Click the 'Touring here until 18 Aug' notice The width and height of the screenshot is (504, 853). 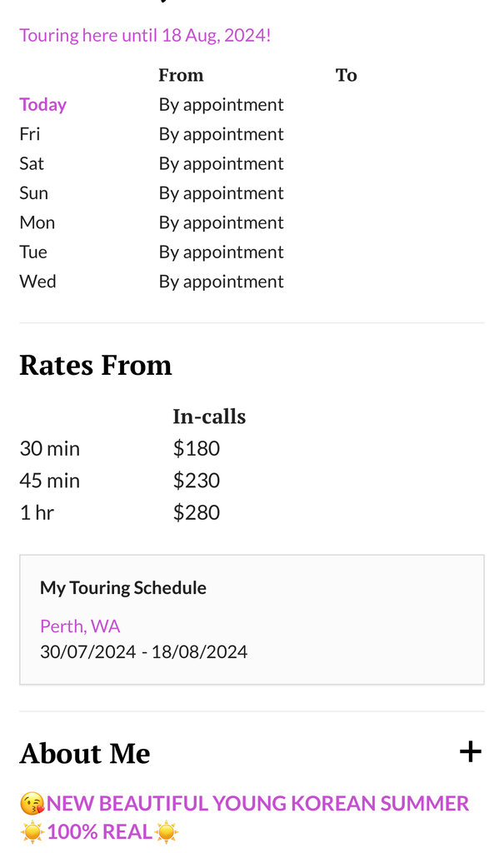(145, 35)
